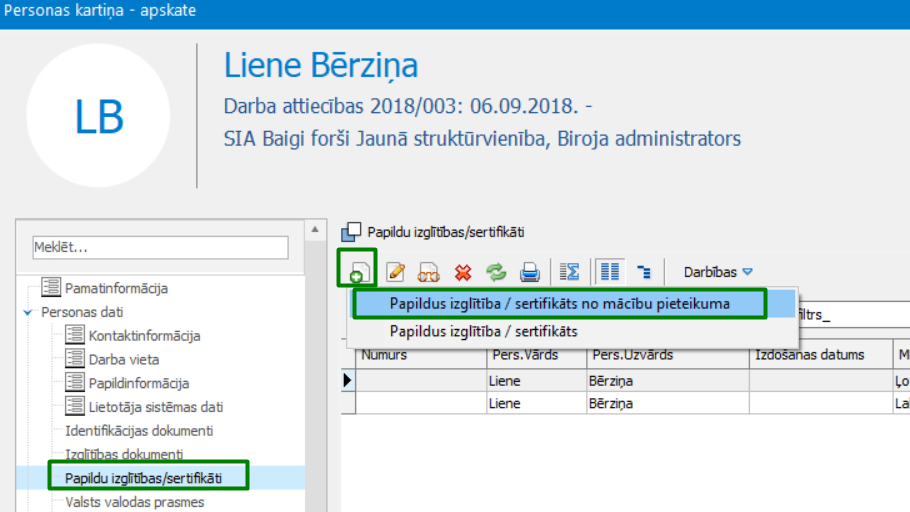
Task: Go to Valsts valodas prasmes section
Action: click(x=134, y=502)
